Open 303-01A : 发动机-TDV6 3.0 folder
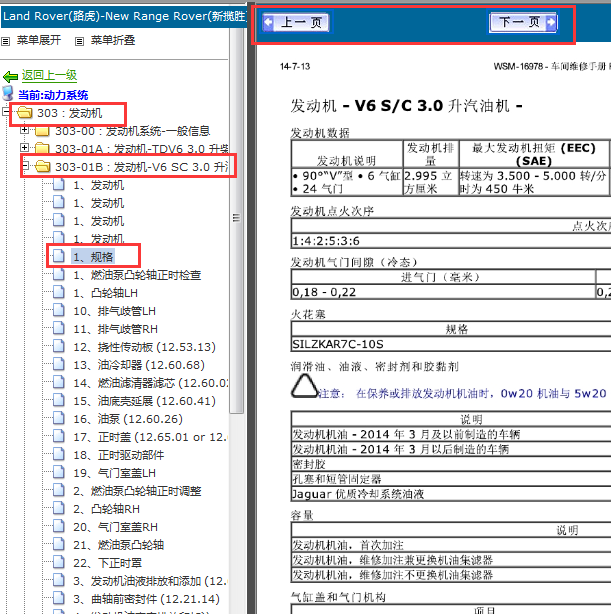 (x=142, y=149)
